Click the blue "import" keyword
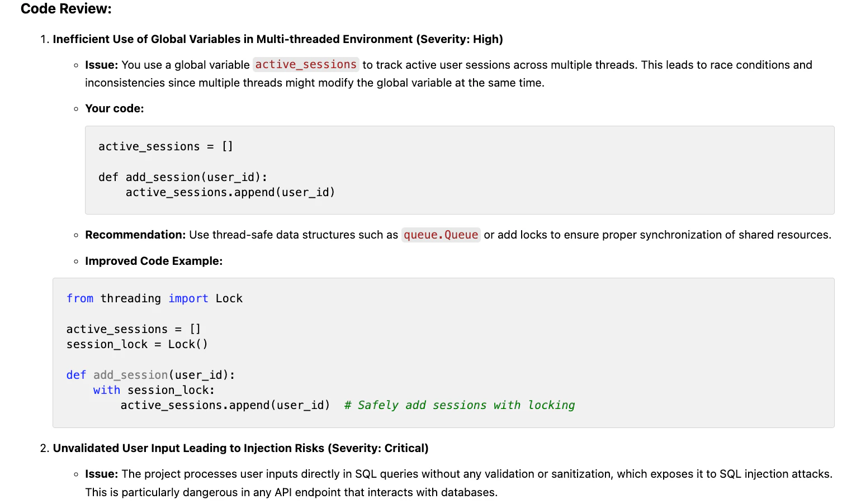 (188, 298)
